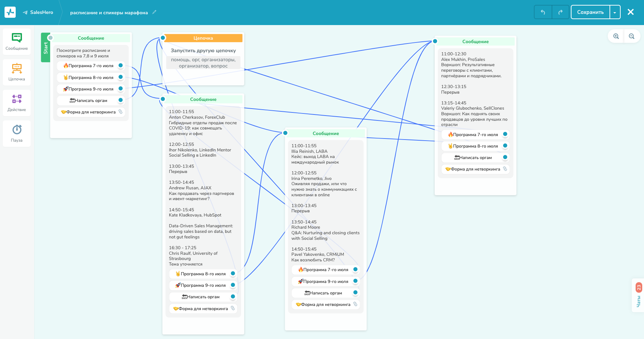Click the input port of the start message

(51, 38)
